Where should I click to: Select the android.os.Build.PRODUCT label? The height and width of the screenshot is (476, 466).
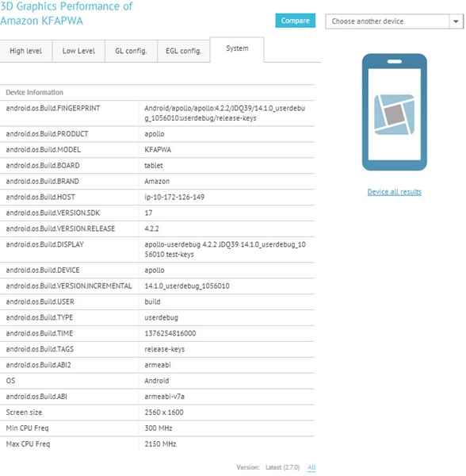pos(47,134)
